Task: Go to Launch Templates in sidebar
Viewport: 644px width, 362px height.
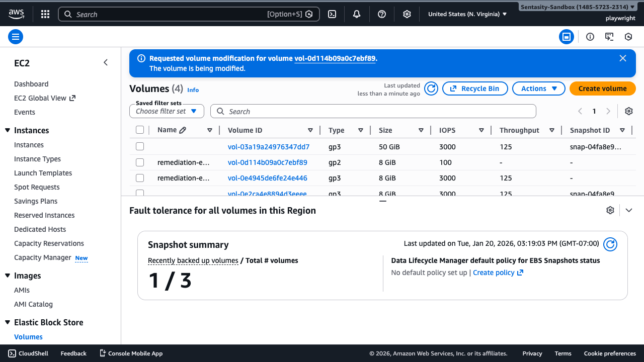Action: pyautogui.click(x=43, y=173)
